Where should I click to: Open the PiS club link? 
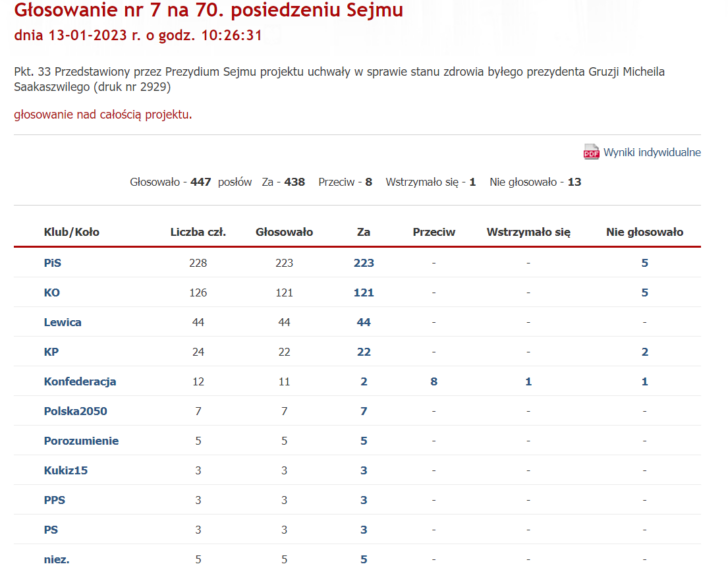[52, 263]
